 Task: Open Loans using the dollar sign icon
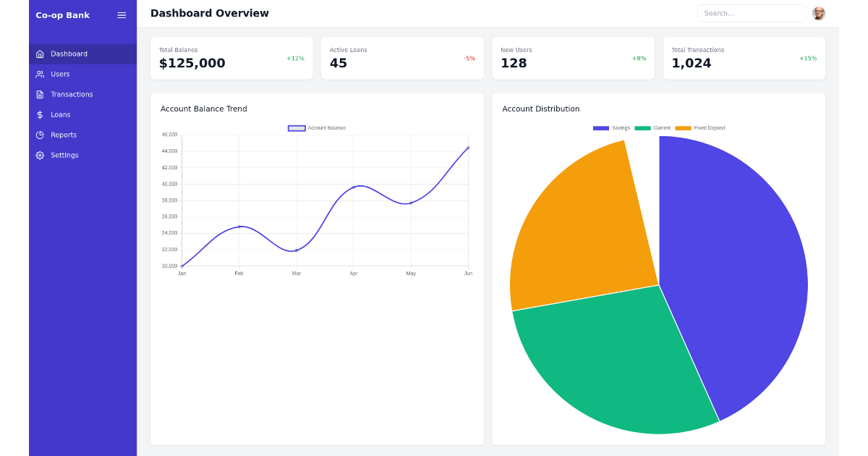[39, 114]
